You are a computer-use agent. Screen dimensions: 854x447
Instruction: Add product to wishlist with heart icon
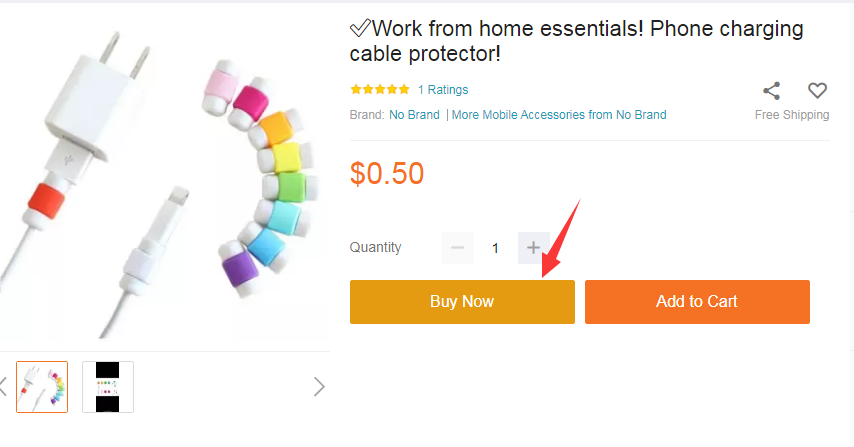tap(818, 91)
